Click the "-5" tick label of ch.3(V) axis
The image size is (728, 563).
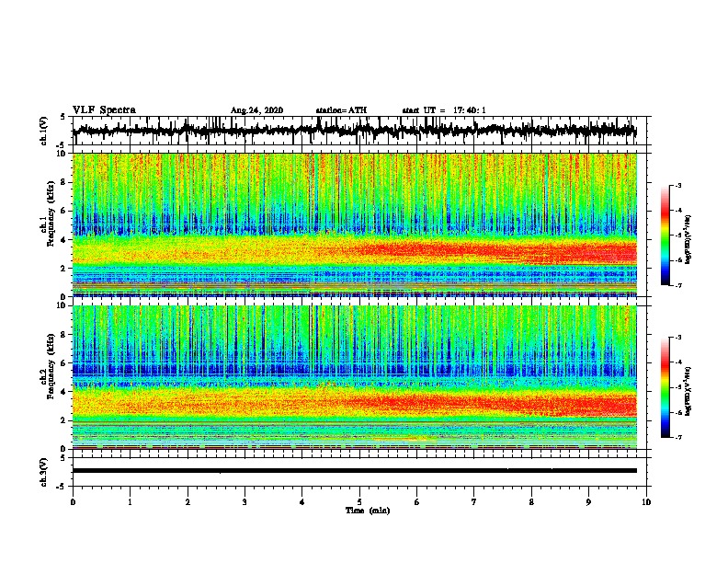click(63, 487)
